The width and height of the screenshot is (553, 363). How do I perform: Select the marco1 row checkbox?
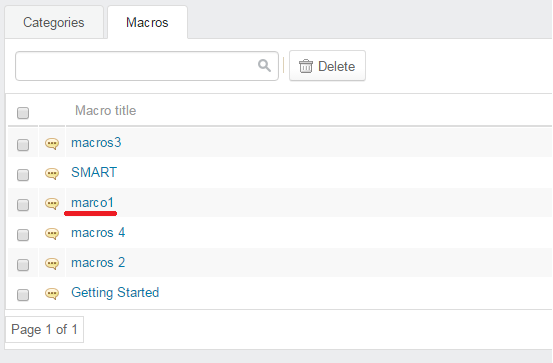(x=23, y=205)
